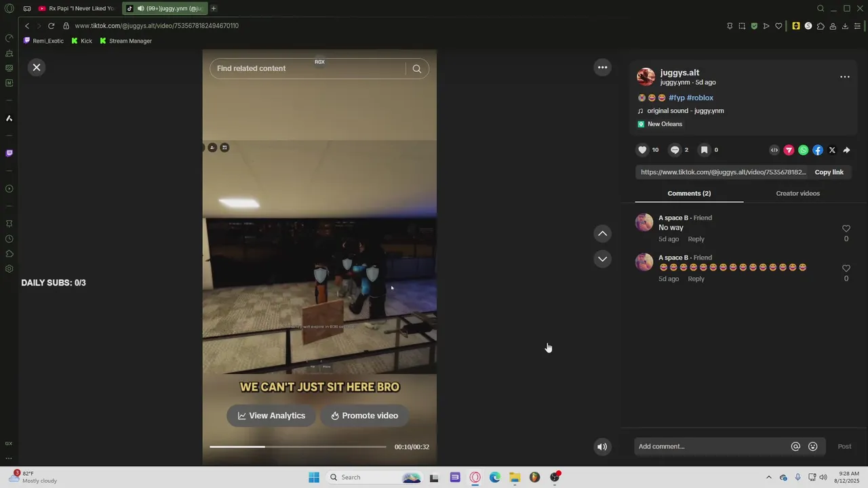The width and height of the screenshot is (868, 488).
Task: Open the emoji picker in comment box
Action: [x=812, y=446]
